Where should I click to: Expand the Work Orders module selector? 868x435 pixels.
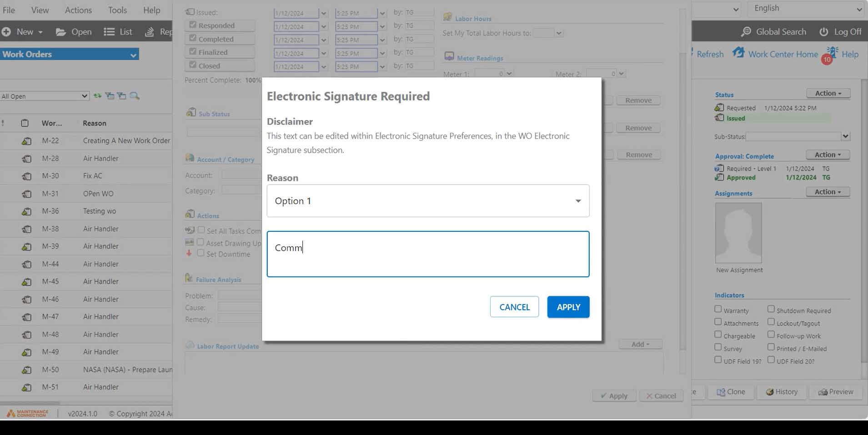pyautogui.click(x=133, y=54)
